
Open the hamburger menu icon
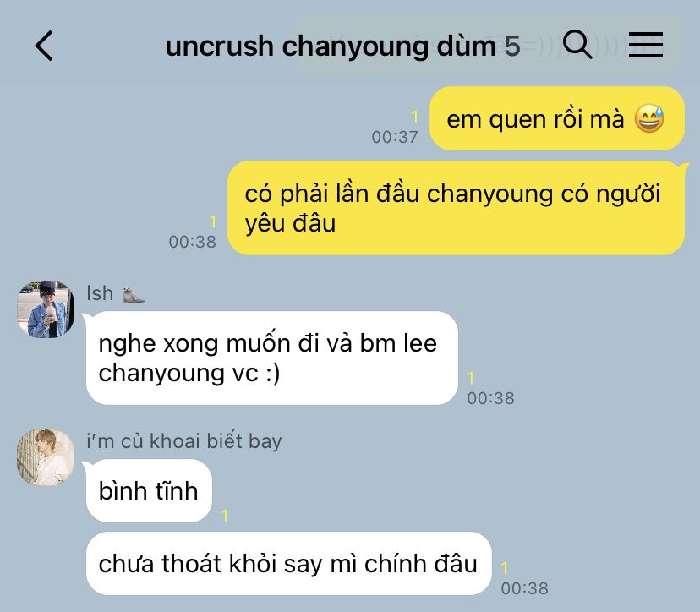coord(646,45)
